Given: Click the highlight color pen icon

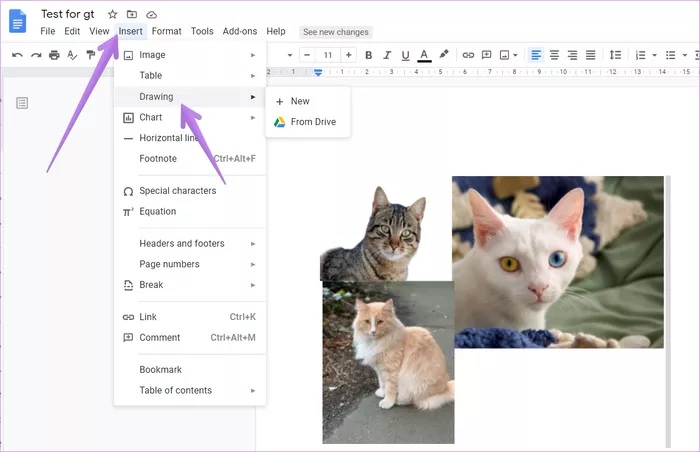Looking at the screenshot, I should tap(443, 54).
